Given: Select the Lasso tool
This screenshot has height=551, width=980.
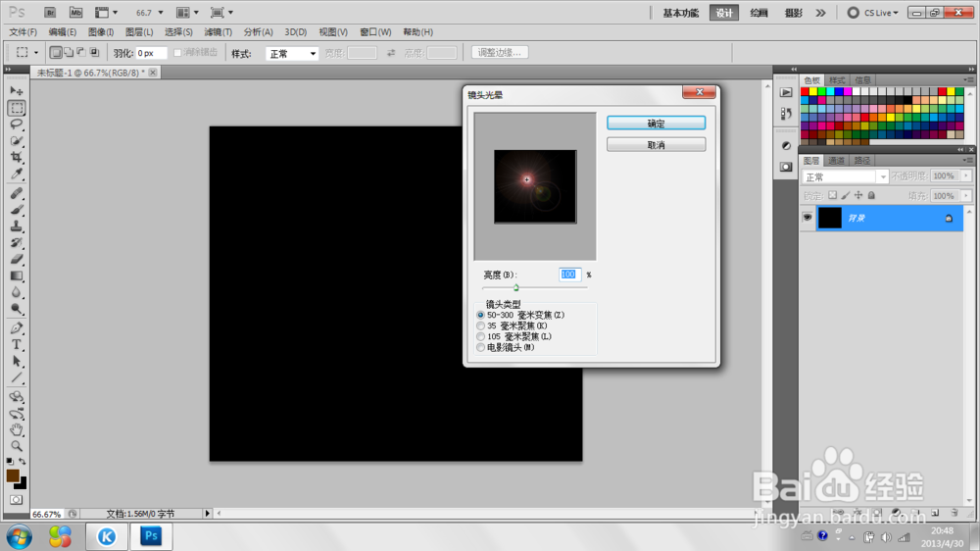Looking at the screenshot, I should tap(17, 124).
